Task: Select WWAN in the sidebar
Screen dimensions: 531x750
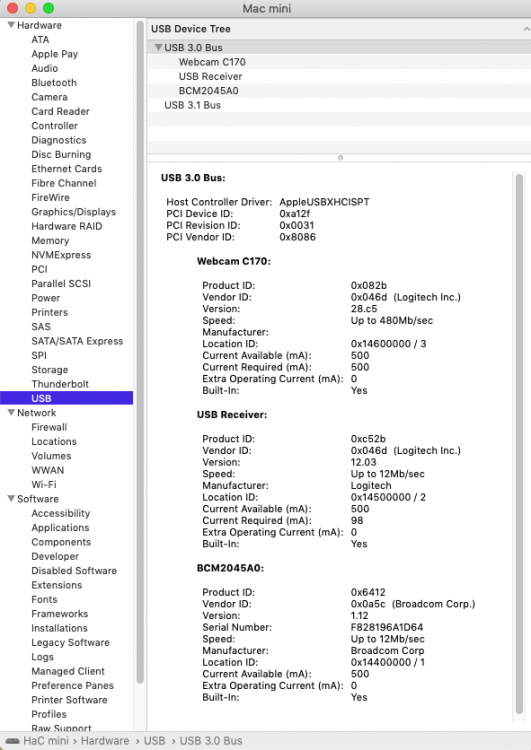Action: (47, 470)
